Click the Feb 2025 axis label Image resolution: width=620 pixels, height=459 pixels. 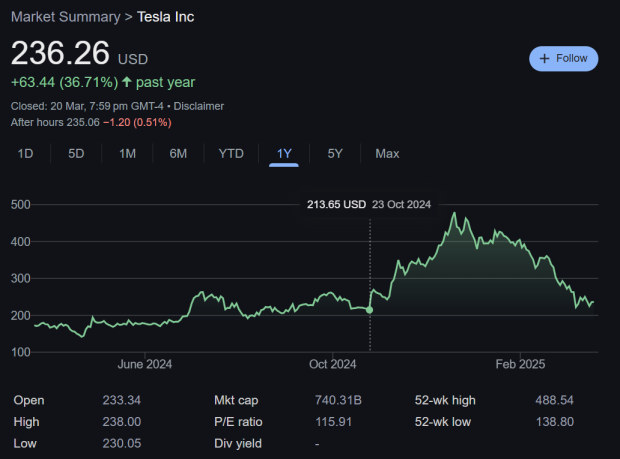520,364
